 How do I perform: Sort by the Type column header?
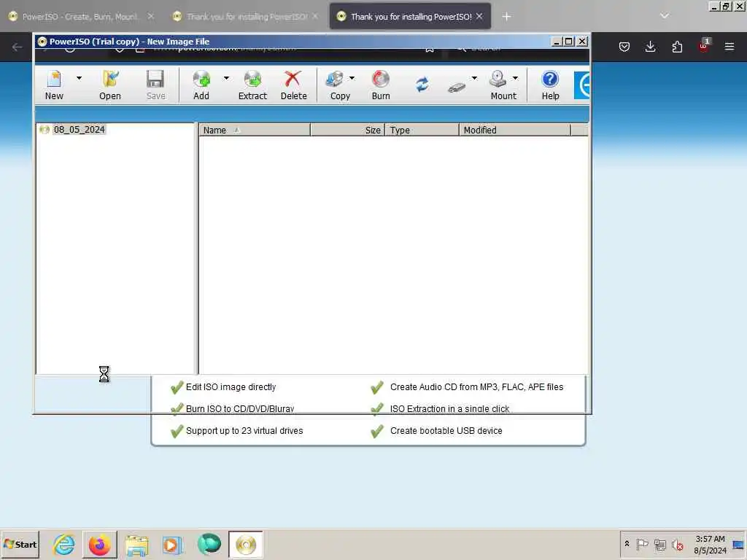422,130
